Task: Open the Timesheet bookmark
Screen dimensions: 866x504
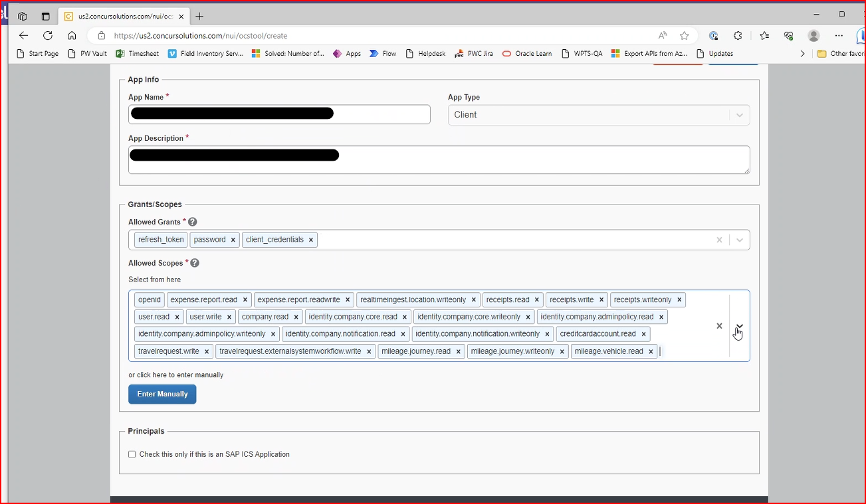Action: [138, 54]
